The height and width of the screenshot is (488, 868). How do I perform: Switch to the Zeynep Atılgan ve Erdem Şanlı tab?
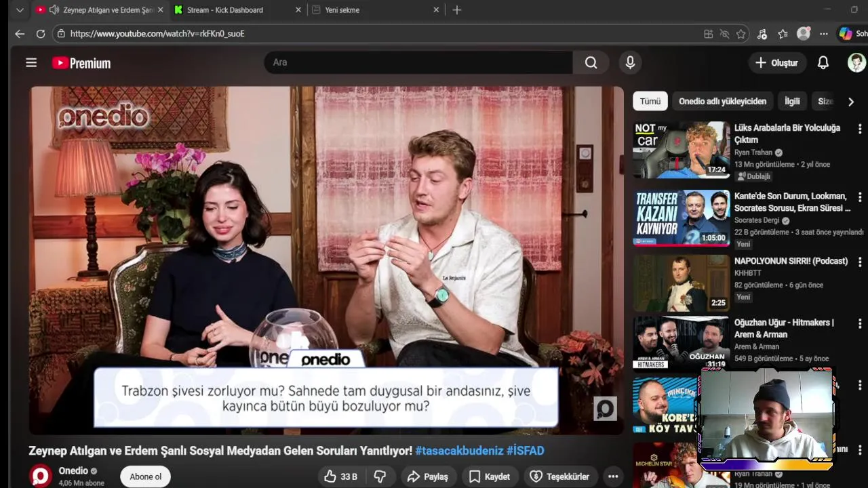coord(100,10)
